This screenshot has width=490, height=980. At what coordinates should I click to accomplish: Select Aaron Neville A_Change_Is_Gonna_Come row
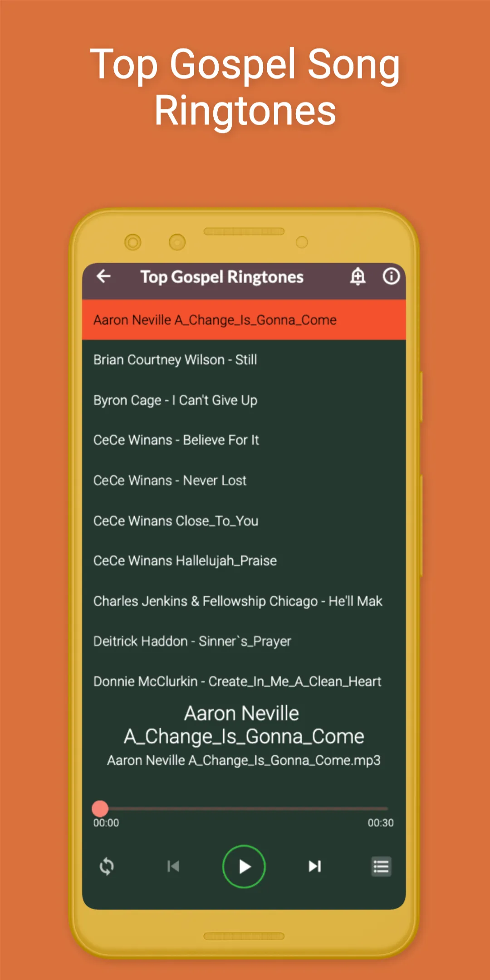click(x=244, y=320)
